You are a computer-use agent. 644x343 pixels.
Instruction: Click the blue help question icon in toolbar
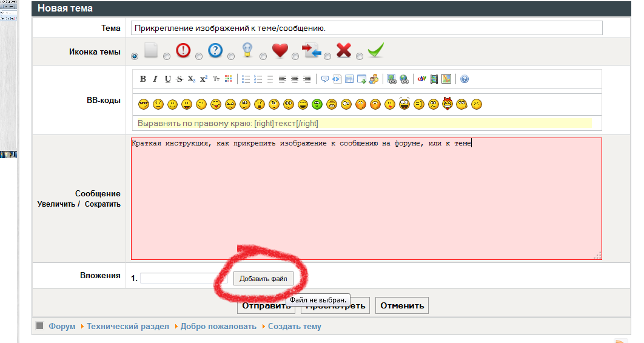465,79
